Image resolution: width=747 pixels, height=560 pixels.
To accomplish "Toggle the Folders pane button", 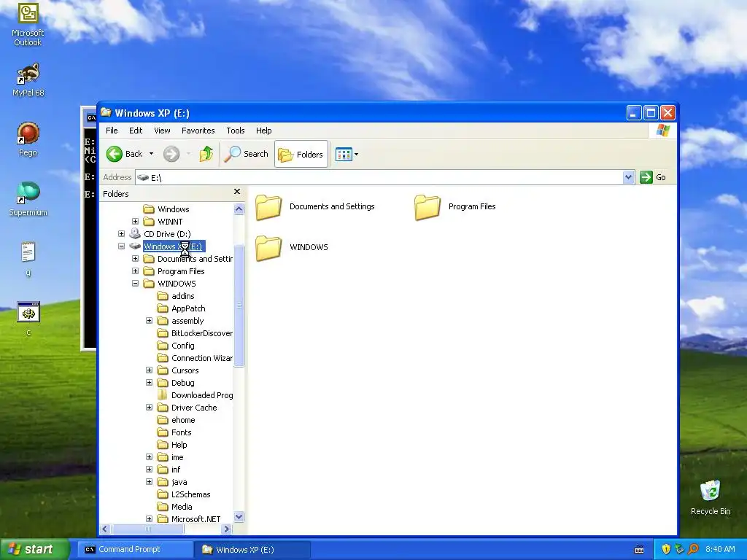I will coord(301,154).
